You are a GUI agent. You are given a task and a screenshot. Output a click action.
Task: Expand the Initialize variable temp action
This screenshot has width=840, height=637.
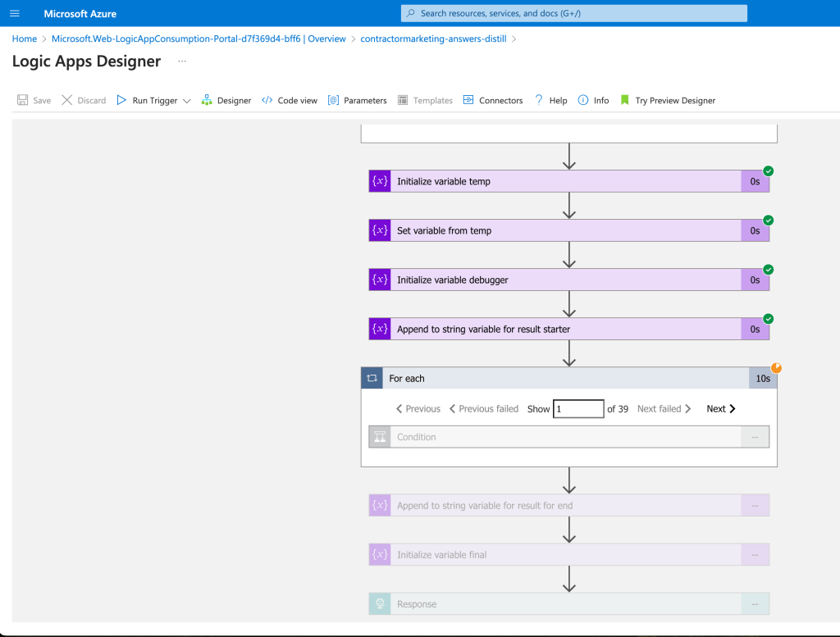[x=569, y=181]
